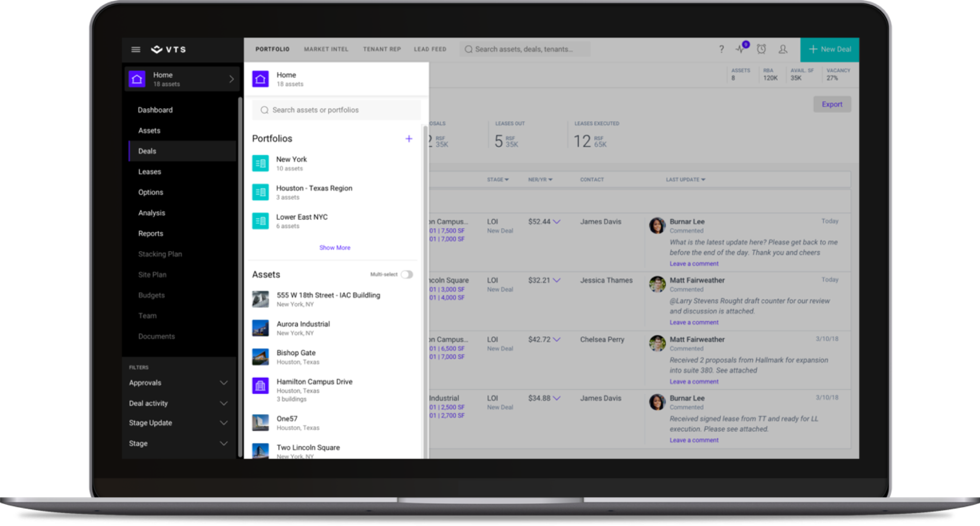This screenshot has height=526, width=980.
Task: Open the Aurora Industrial thumbnail
Action: (261, 328)
